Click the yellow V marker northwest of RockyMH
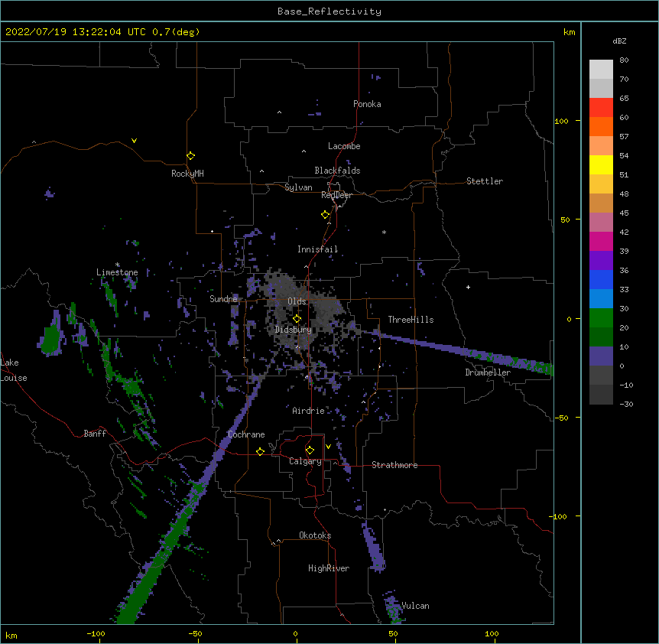This screenshot has height=644, width=659. (x=134, y=141)
